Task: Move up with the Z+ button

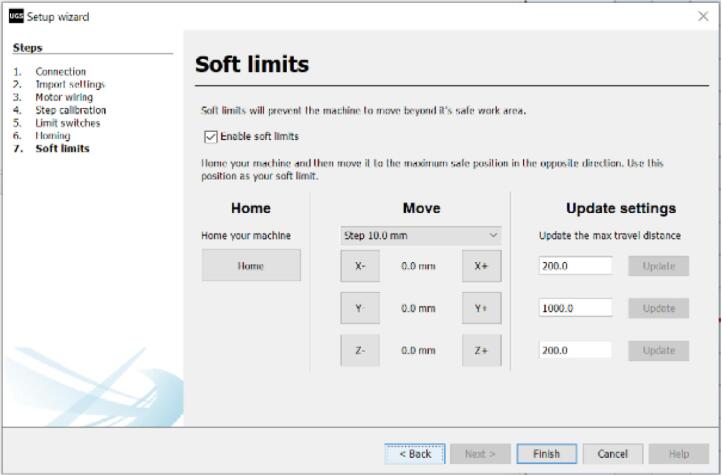Action: point(482,350)
